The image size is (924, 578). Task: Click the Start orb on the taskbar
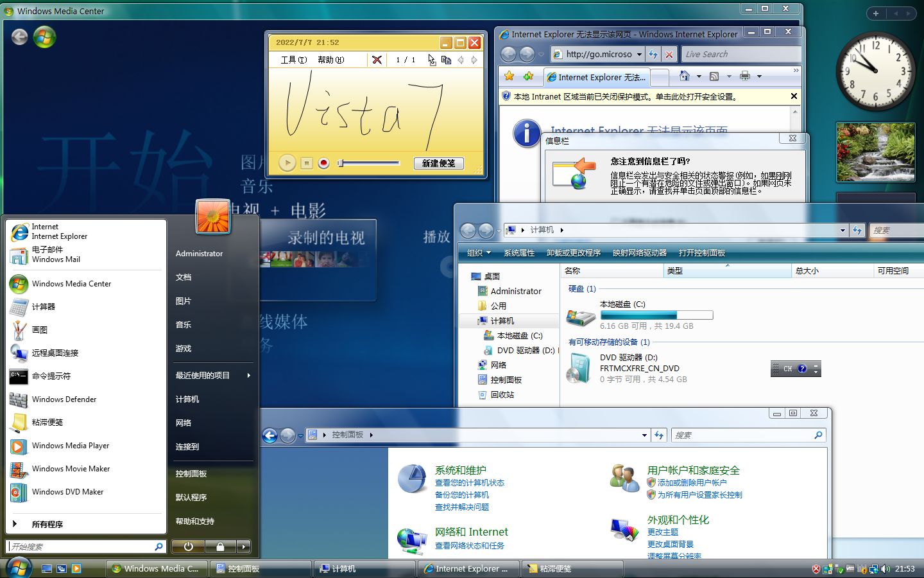coord(19,567)
